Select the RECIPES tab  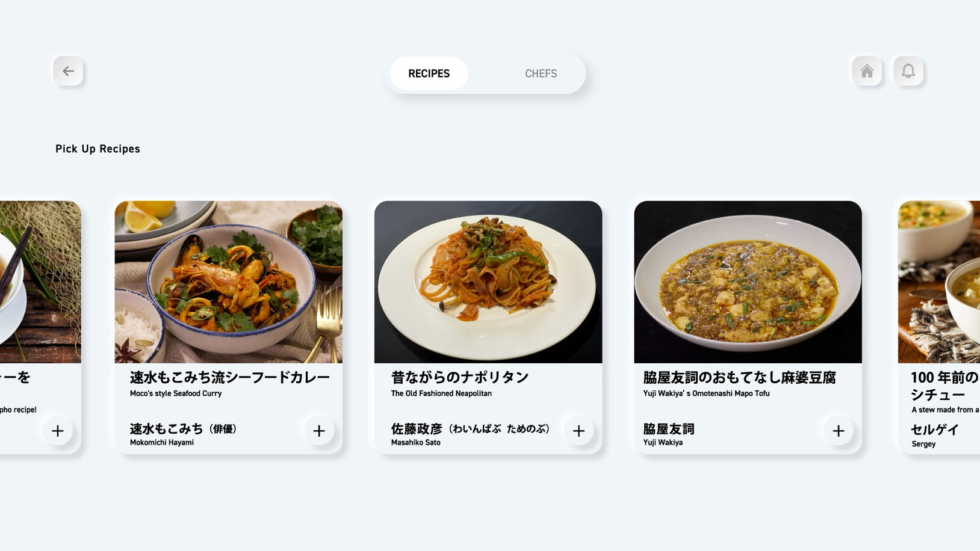tap(429, 73)
